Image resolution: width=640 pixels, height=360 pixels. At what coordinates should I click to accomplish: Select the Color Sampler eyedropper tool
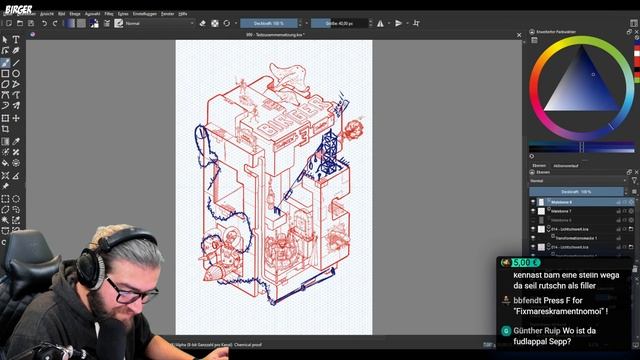pos(16,142)
